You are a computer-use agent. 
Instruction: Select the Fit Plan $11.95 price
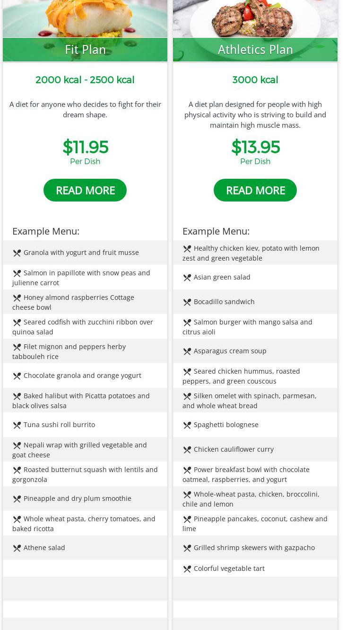(x=85, y=147)
